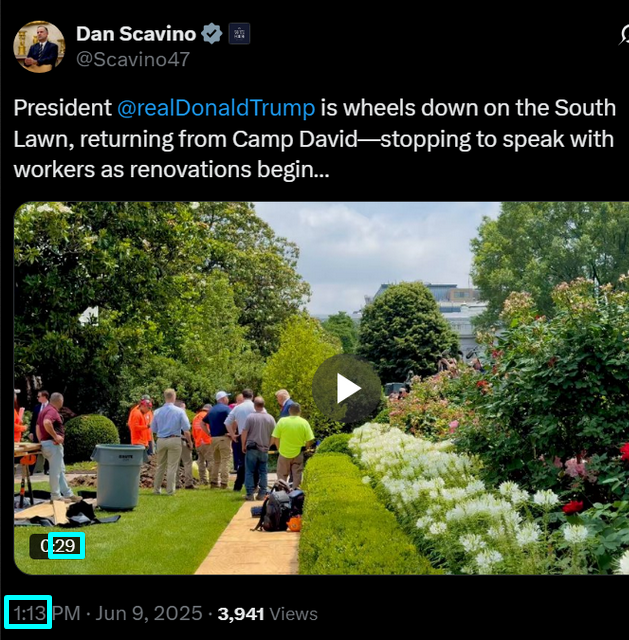View the 3,941 view count

pyautogui.click(x=241, y=614)
